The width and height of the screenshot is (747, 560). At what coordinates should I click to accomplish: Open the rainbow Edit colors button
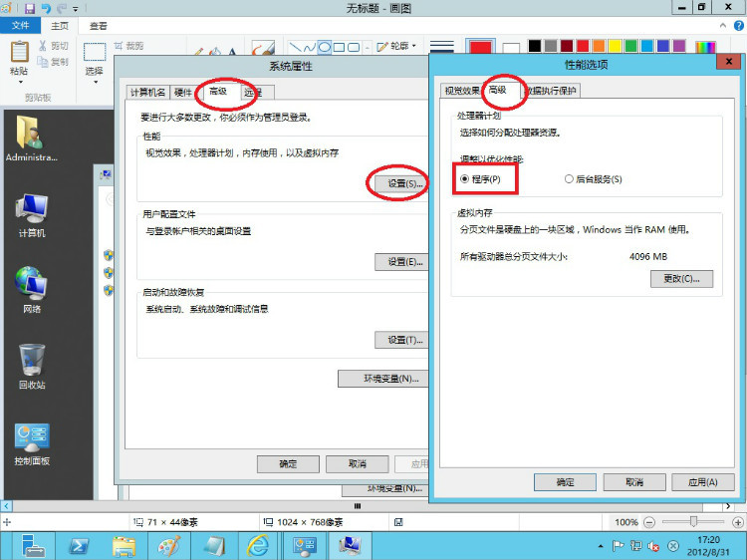tap(705, 46)
